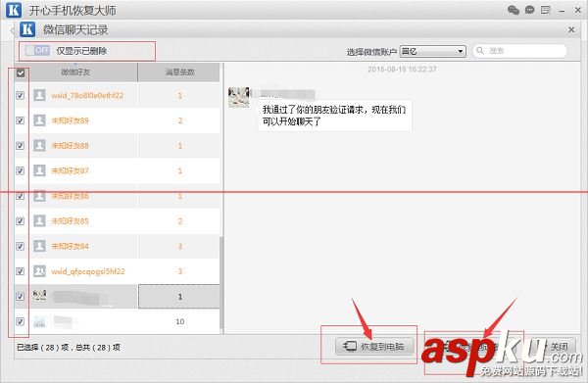Open the chat bubble icon in the title bar
This screenshot has height=383, width=588.
pyautogui.click(x=529, y=10)
